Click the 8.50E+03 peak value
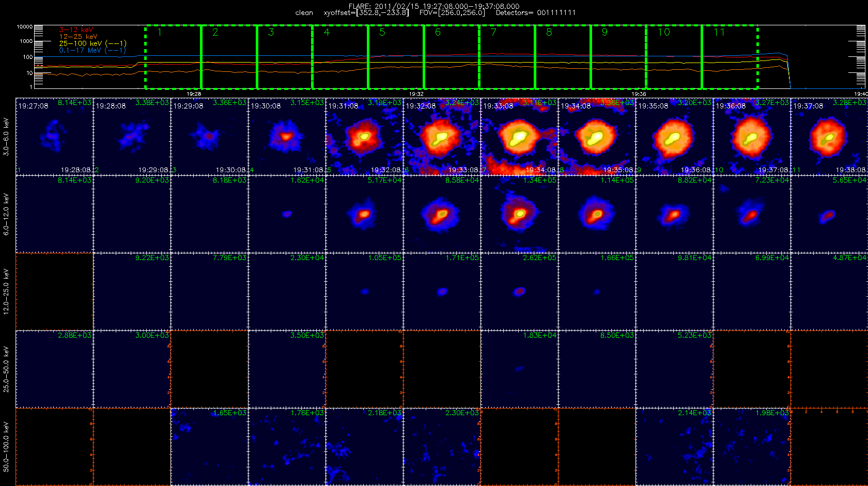The image size is (868, 486). click(x=617, y=336)
